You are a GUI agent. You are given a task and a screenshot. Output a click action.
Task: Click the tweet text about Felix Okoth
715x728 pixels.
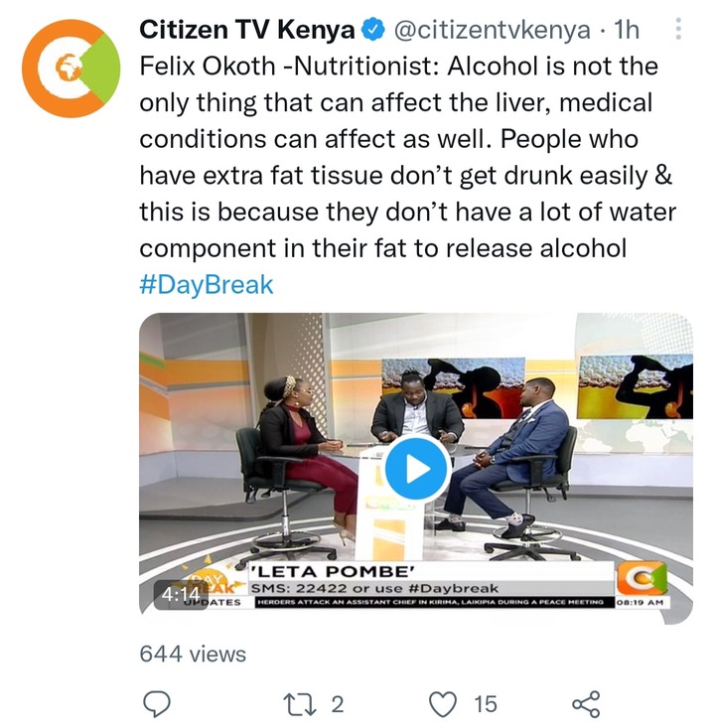407,157
